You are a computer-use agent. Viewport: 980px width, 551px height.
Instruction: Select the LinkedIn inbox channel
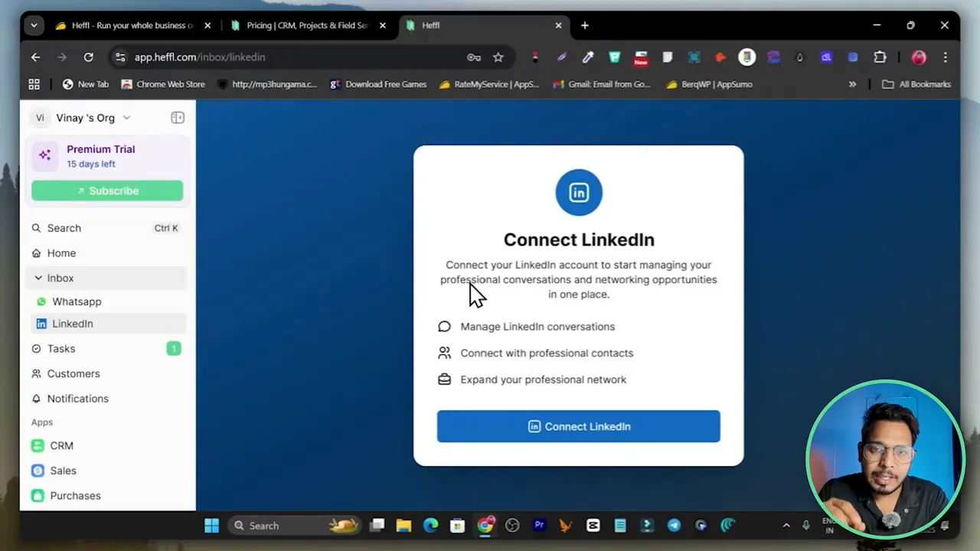pos(72,323)
